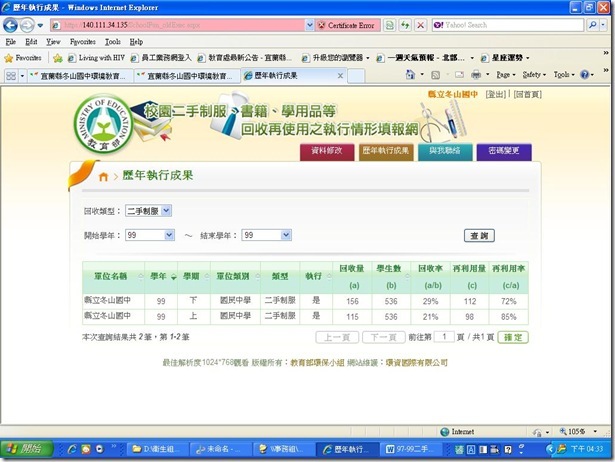This screenshot has width=615, height=462.
Task: Open the Favorites menu
Action: pyautogui.click(x=83, y=42)
